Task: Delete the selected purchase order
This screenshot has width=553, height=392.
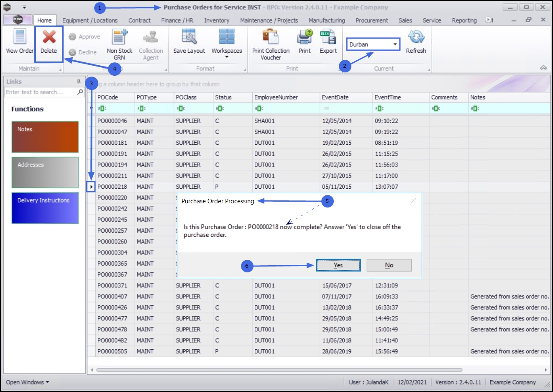Action: click(49, 41)
